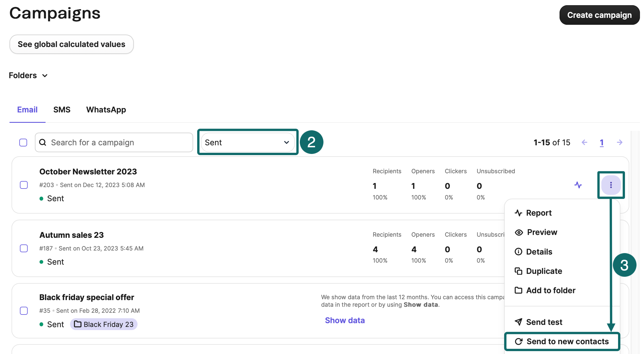
Task: Go to the next page arrow
Action: [x=619, y=142]
